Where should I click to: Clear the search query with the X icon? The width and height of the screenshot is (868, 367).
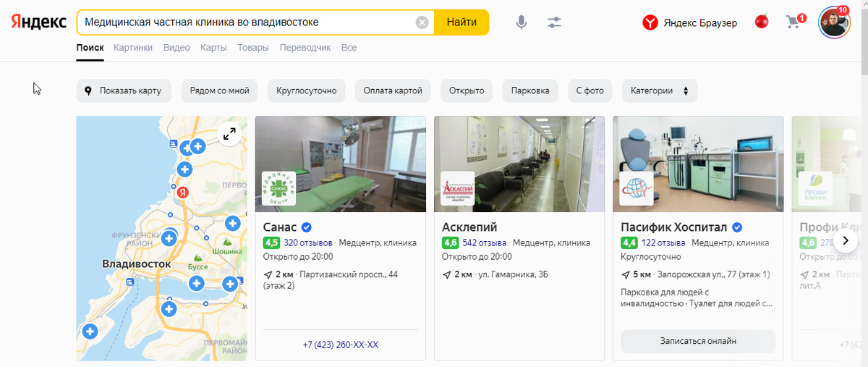[x=422, y=22]
